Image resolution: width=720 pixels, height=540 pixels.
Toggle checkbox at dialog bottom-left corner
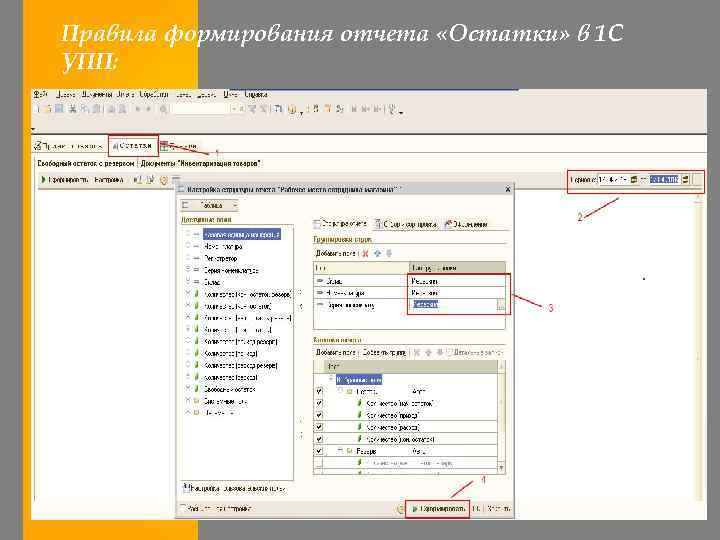(x=183, y=508)
